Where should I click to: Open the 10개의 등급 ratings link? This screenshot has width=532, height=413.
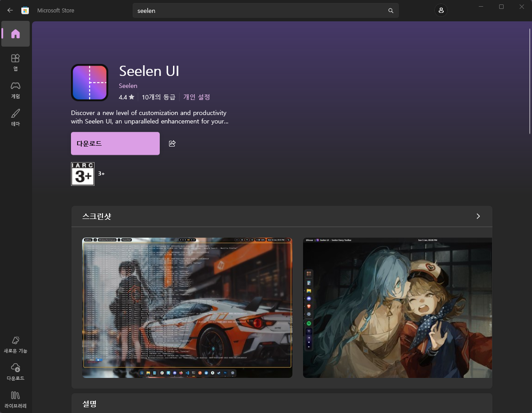pos(158,97)
